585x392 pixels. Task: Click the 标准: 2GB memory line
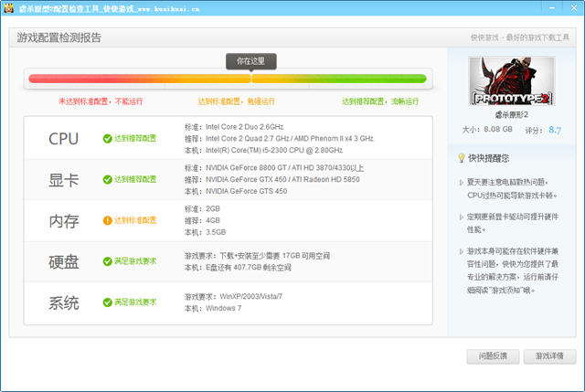202,209
